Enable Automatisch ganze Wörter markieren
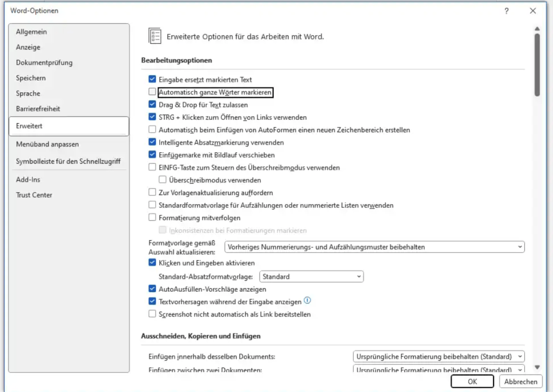This screenshot has height=392, width=553. [152, 92]
